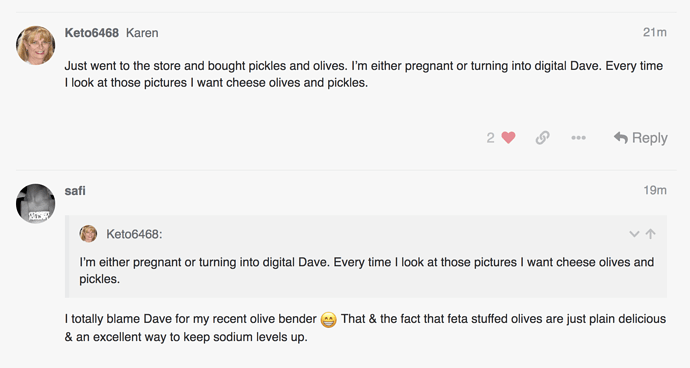Expand the quoted Keto6468 post with the chevron

pyautogui.click(x=634, y=234)
